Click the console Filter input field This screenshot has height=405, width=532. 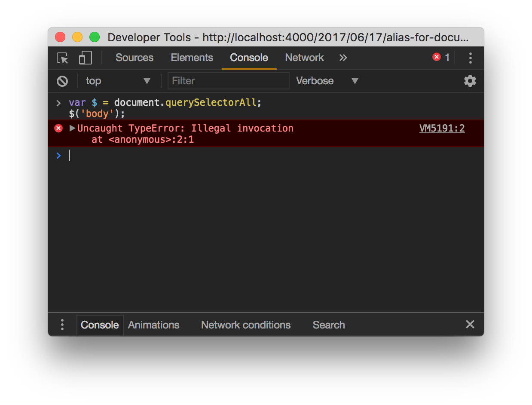point(228,81)
